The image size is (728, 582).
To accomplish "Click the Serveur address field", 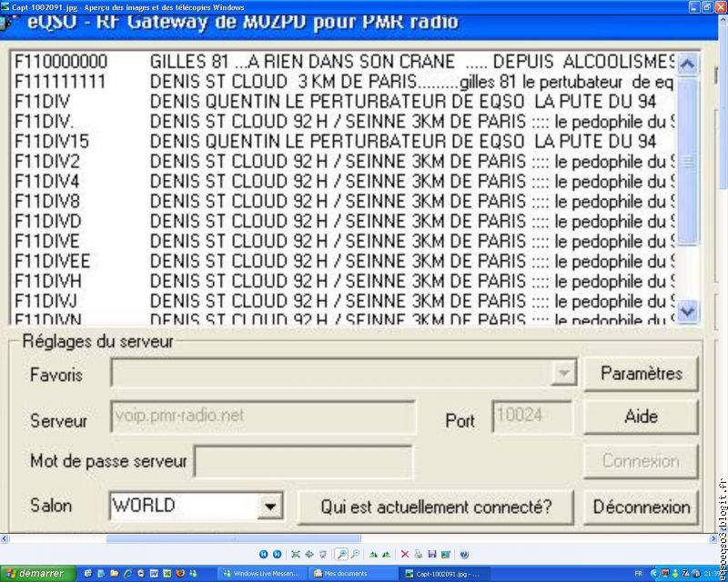I will pos(263,416).
